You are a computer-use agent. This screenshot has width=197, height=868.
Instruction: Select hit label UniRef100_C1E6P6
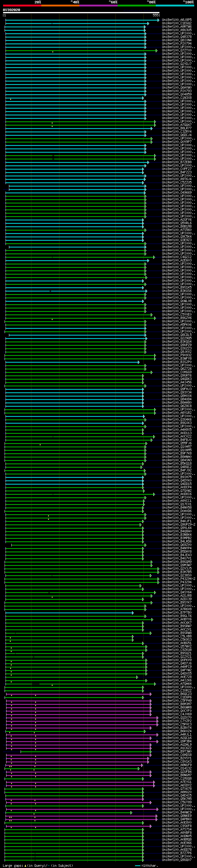[x=177, y=697]
